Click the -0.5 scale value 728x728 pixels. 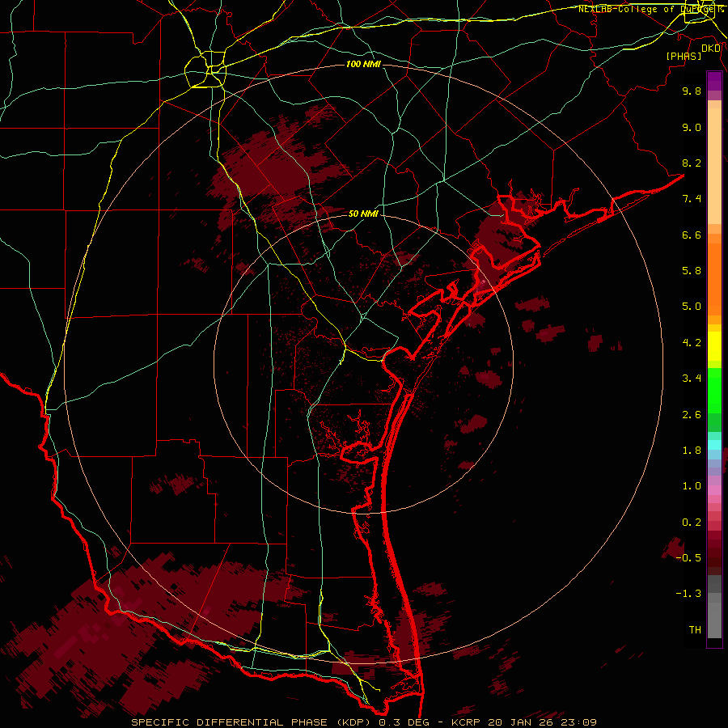click(x=688, y=558)
